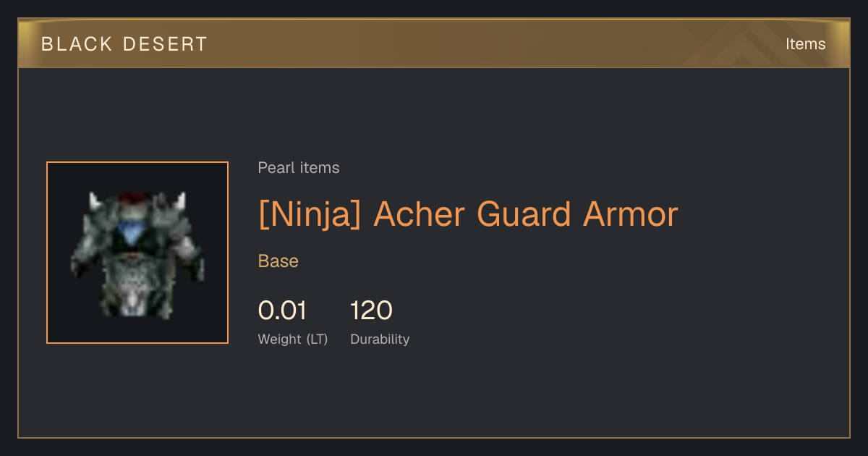Click the BLACK DESERT logo text
Viewport: 868px width, 456px height.
click(124, 44)
